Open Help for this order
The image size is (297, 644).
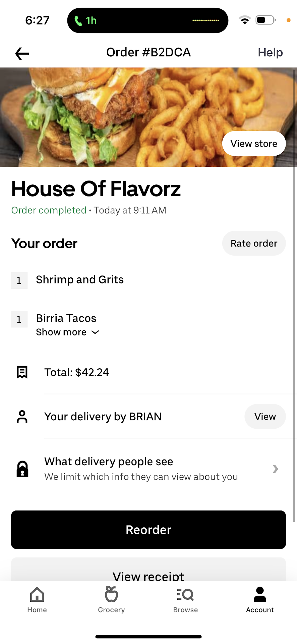(x=270, y=53)
